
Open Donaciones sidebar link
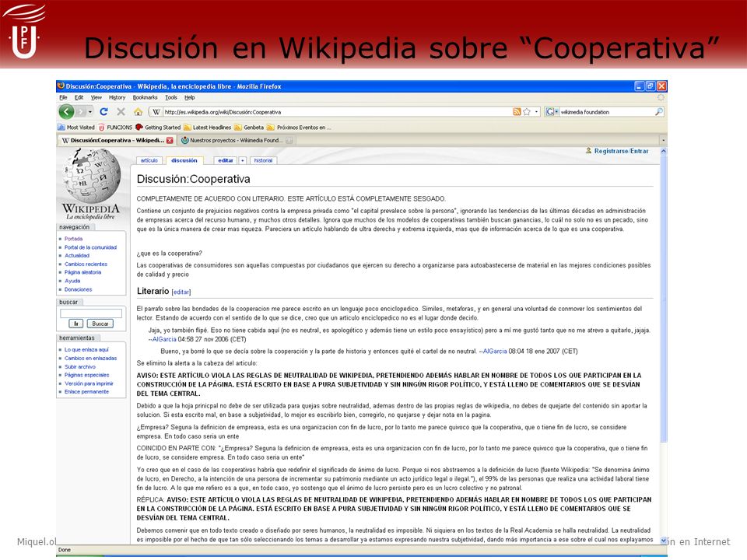tap(79, 289)
